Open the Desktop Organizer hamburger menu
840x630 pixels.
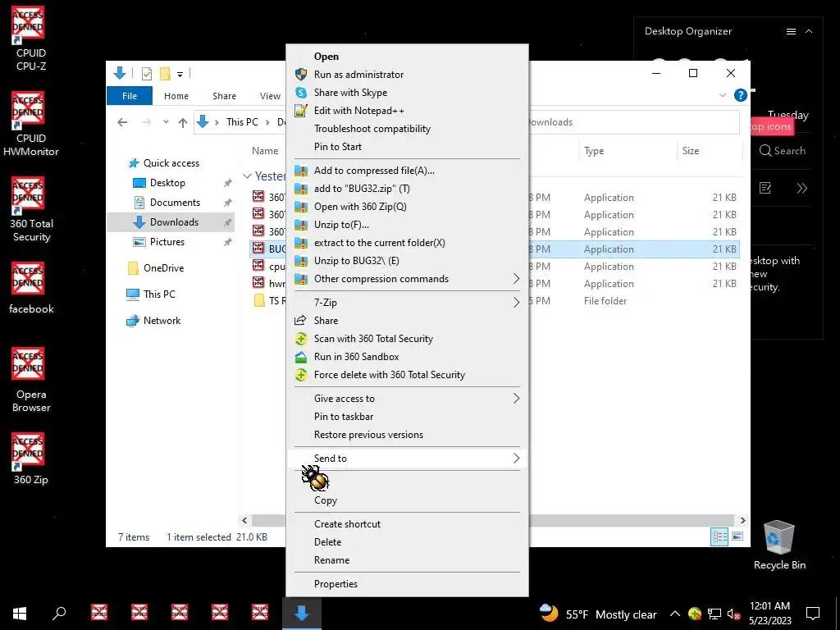791,32
